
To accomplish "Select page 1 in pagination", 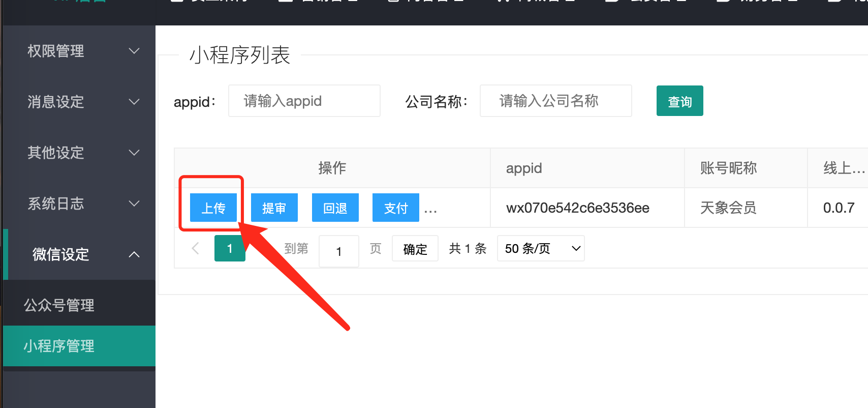I will (230, 248).
